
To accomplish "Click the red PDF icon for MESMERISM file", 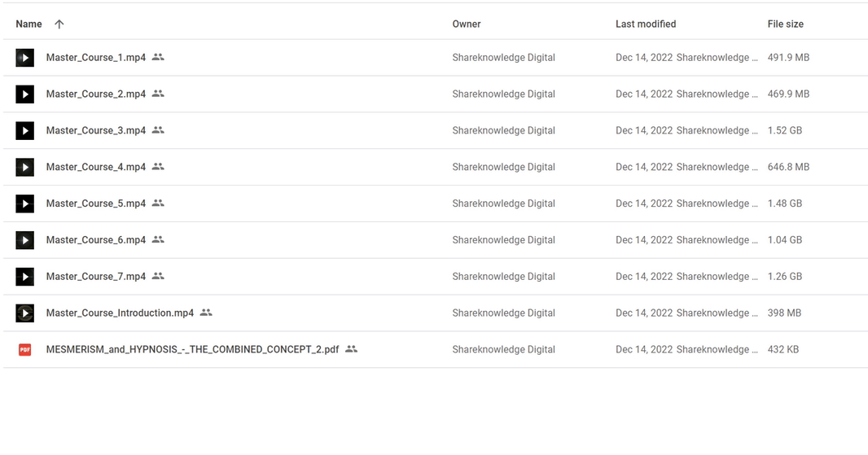I will 25,350.
